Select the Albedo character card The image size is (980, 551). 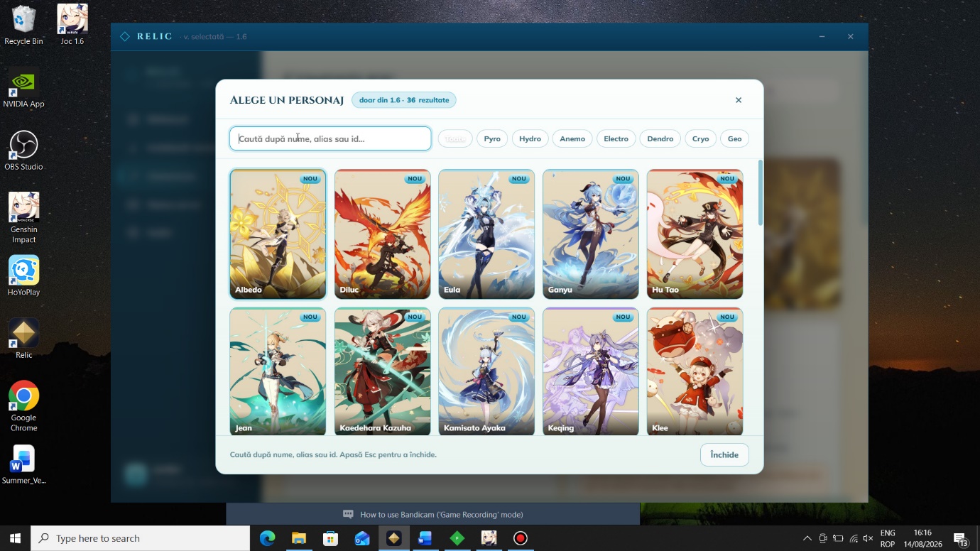pos(278,234)
